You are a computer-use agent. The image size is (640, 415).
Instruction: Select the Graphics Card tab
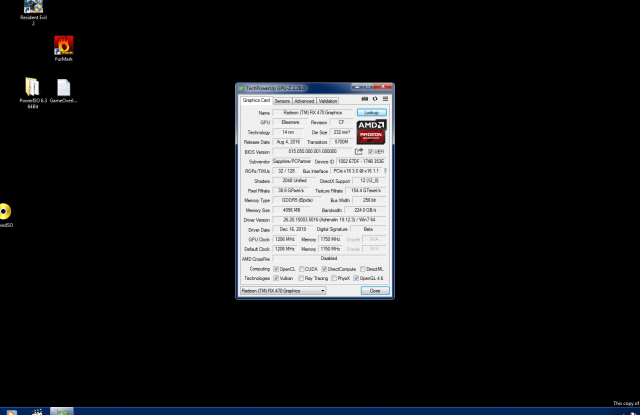(256, 100)
